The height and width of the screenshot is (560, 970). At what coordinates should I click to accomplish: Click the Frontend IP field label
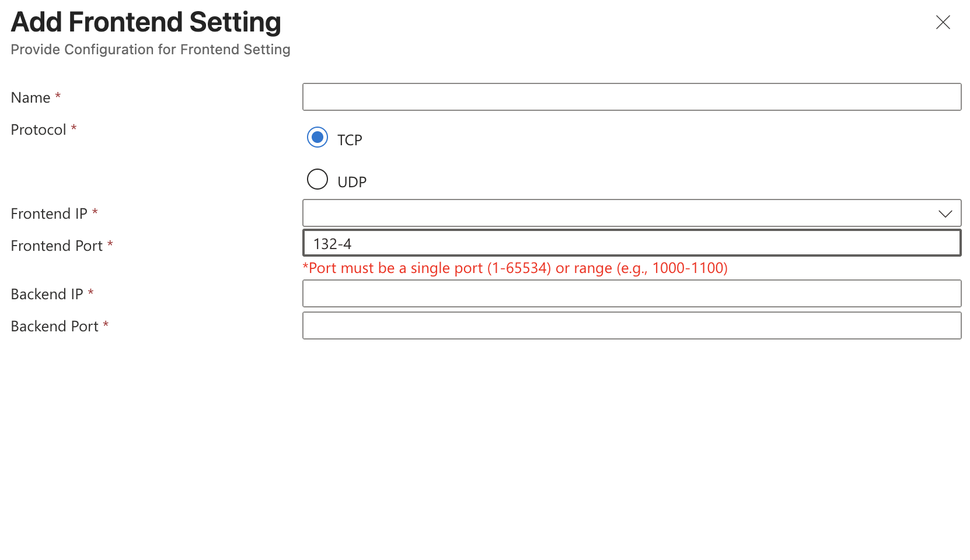(x=49, y=214)
